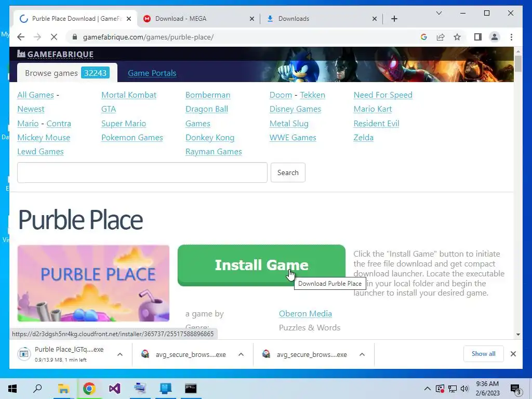Open Visual Studio from the taskbar
Image resolution: width=532 pixels, height=399 pixels.
(115, 389)
